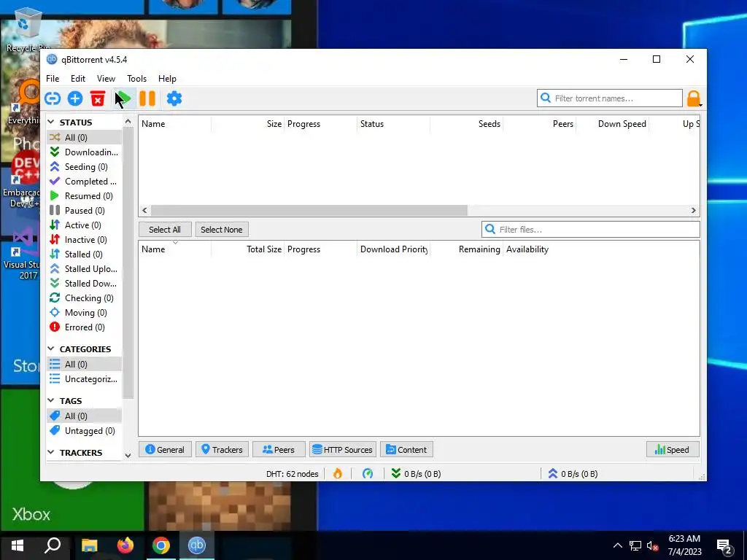Viewport: 747px width, 560px height.
Task: Select the Stalled Uploading filter
Action: (x=85, y=269)
